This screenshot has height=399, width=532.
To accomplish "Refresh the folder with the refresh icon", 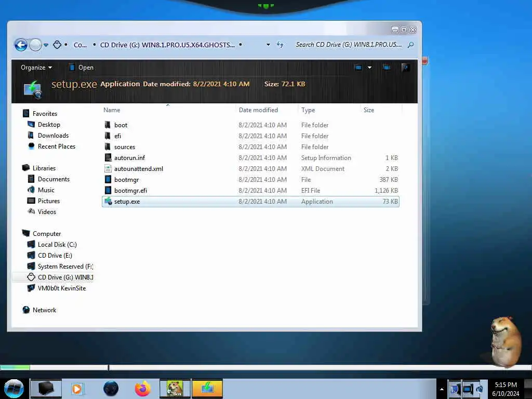I will (280, 45).
